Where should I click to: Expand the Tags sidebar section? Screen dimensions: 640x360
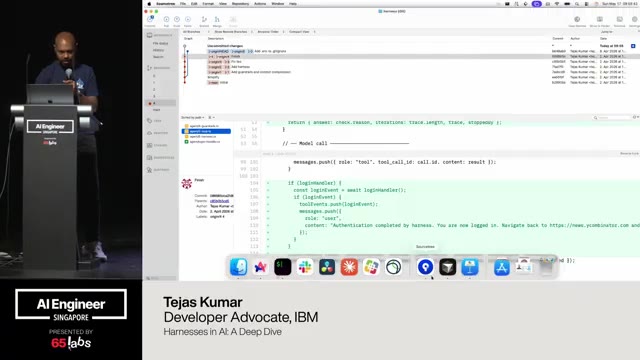click(157, 121)
